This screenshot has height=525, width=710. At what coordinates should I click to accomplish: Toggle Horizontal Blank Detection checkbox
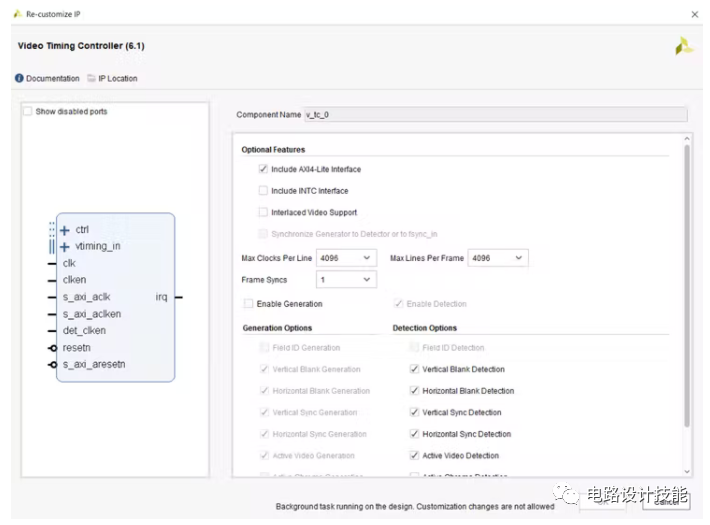pyautogui.click(x=414, y=390)
